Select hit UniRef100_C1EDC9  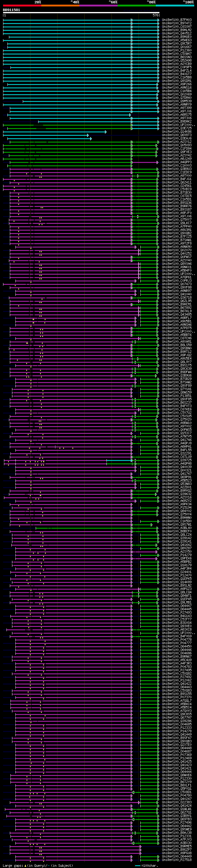[x=177, y=172]
